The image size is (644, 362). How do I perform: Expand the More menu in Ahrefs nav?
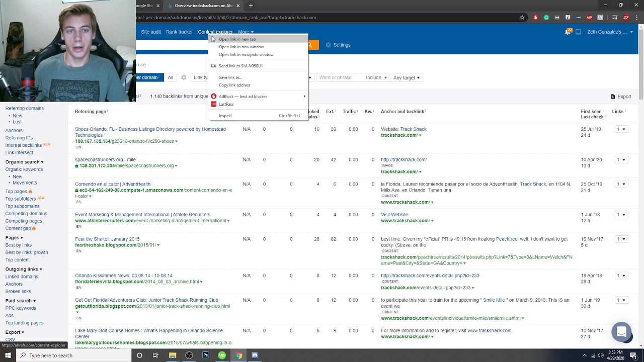click(x=246, y=32)
